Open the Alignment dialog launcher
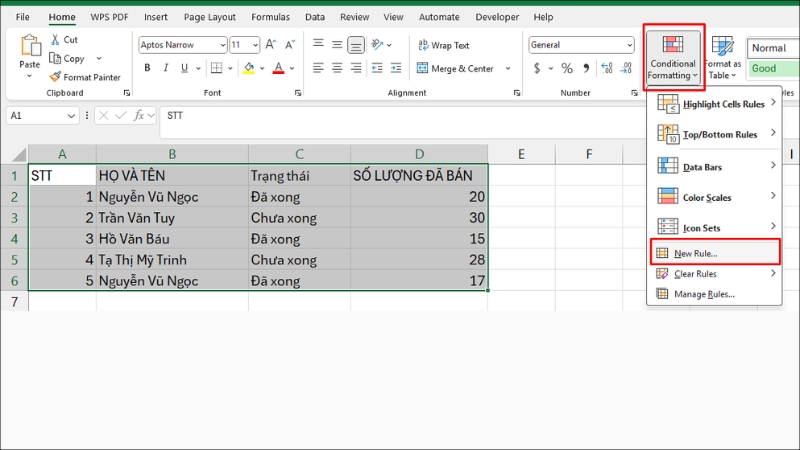The image size is (800, 450). (x=517, y=93)
